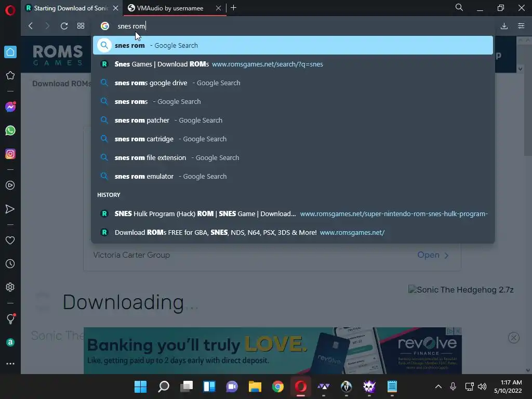Open Instagram in sidebar

click(x=10, y=154)
